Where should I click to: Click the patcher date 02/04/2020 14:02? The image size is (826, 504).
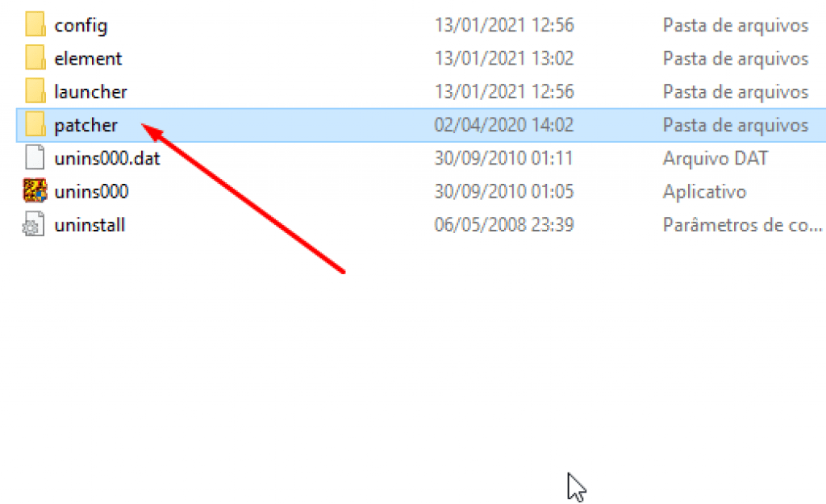tap(503, 125)
